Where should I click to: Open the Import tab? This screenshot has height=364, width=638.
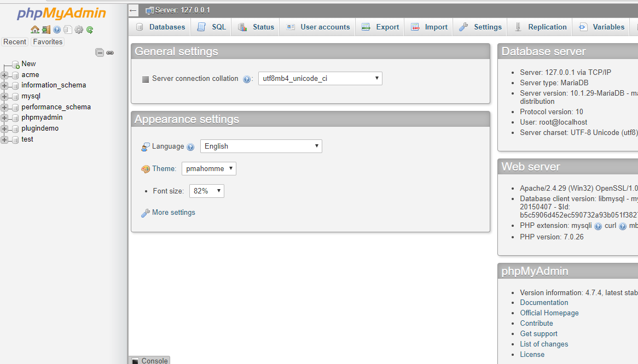click(429, 27)
